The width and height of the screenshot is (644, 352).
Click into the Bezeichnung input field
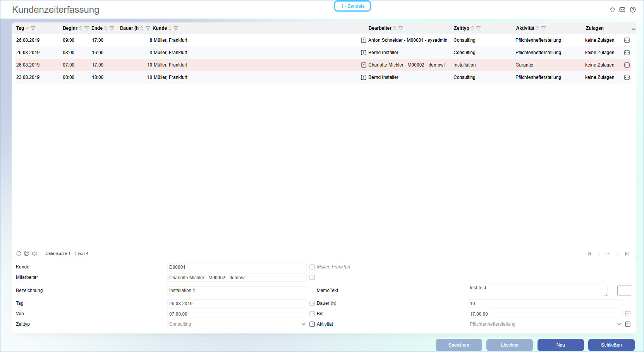(x=237, y=290)
